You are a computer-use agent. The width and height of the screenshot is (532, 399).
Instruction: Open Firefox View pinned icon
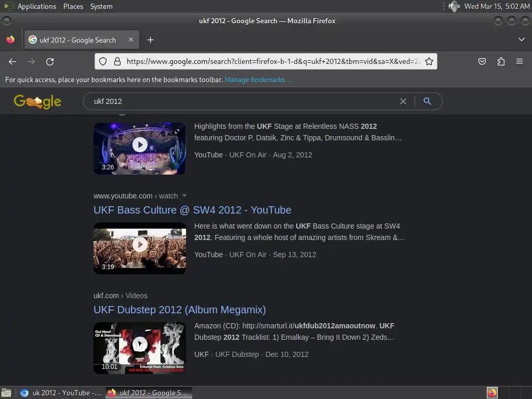pos(10,39)
